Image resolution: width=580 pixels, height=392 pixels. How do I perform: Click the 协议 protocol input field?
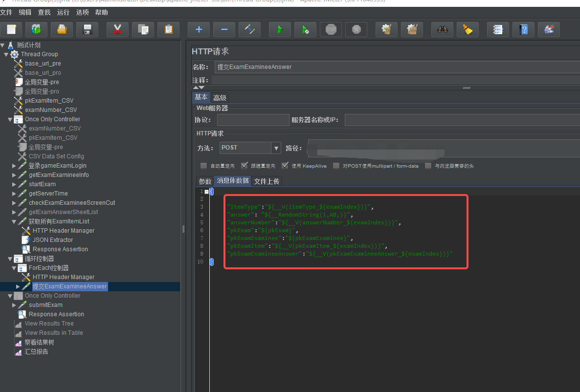253,120
